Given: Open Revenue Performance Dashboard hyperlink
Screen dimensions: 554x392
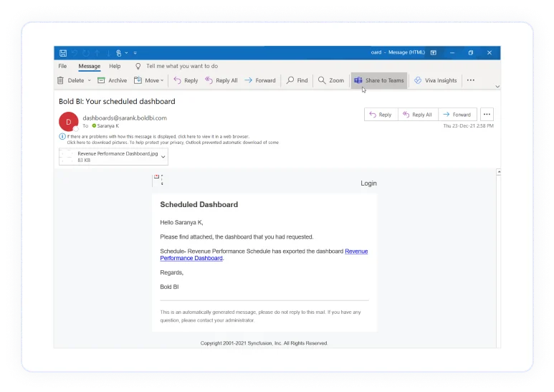Looking at the screenshot, I should tap(264, 254).
